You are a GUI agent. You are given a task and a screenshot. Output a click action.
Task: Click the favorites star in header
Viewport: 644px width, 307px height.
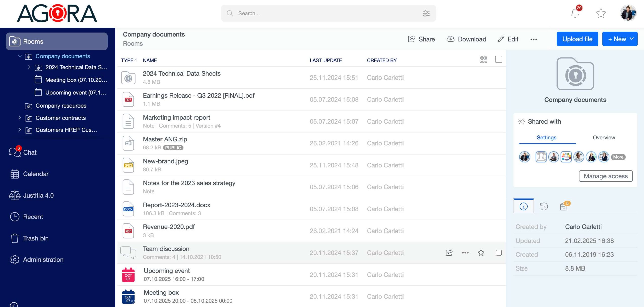(x=601, y=13)
